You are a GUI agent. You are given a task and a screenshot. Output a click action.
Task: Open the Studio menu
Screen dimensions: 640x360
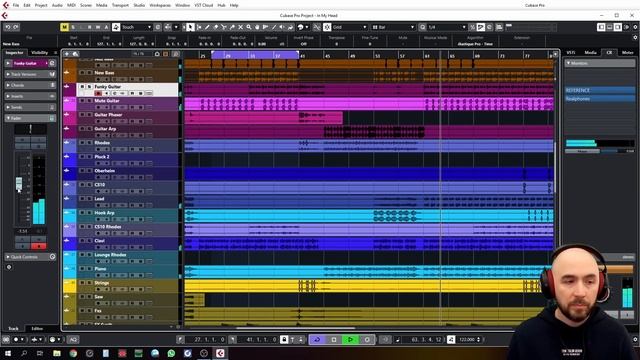(x=139, y=5)
